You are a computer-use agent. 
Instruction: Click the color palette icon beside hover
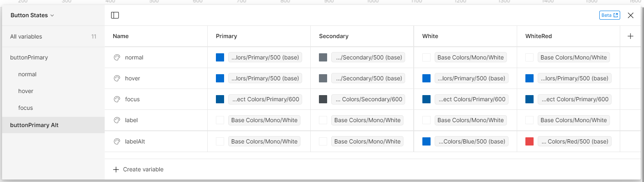pos(117,78)
